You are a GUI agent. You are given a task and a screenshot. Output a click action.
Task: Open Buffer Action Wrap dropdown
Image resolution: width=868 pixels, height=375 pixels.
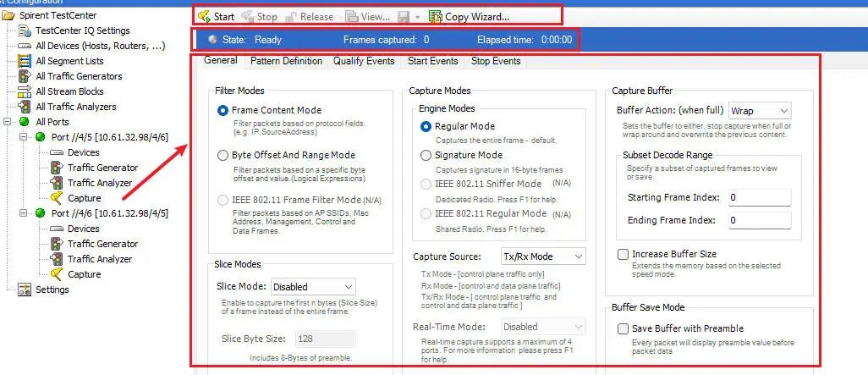click(759, 111)
